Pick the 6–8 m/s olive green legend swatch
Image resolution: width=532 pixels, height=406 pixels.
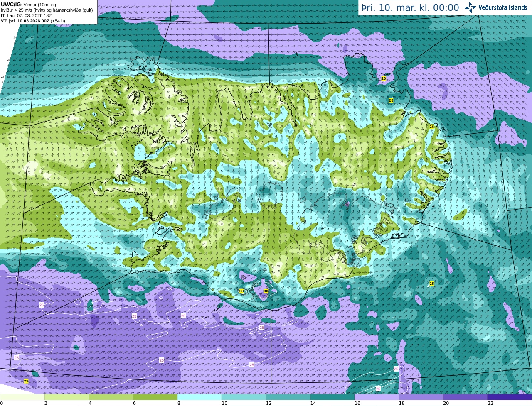(155, 397)
